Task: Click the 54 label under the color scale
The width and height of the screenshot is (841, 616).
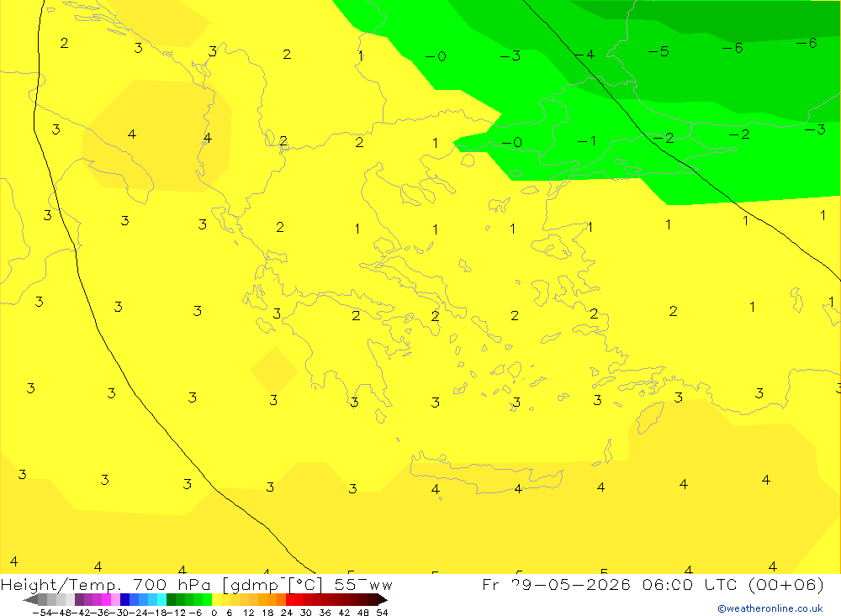Action: (x=382, y=613)
